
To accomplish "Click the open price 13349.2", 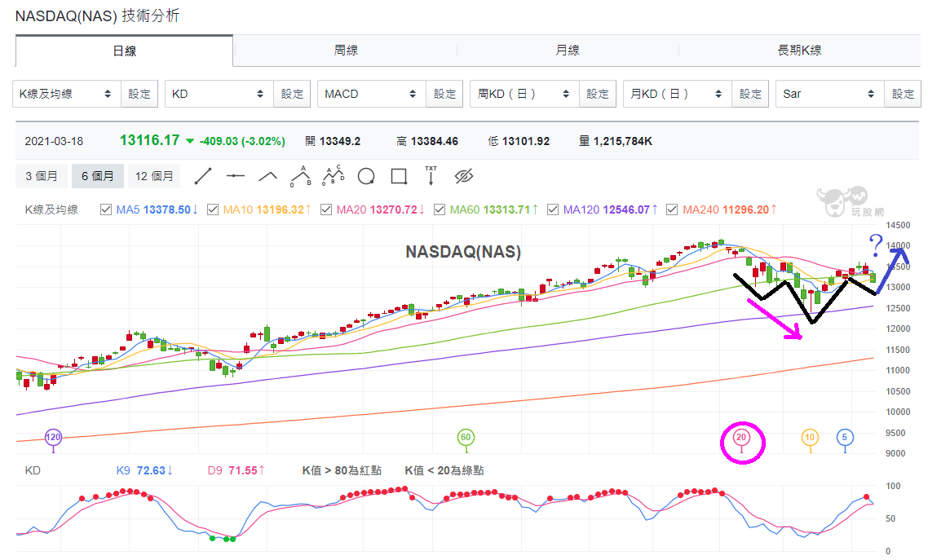I will tap(340, 141).
